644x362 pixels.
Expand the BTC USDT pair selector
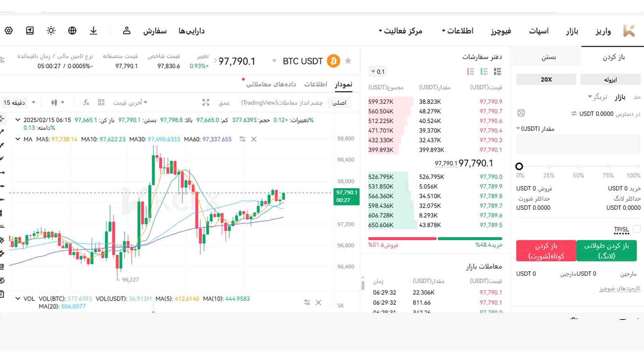pyautogui.click(x=274, y=61)
